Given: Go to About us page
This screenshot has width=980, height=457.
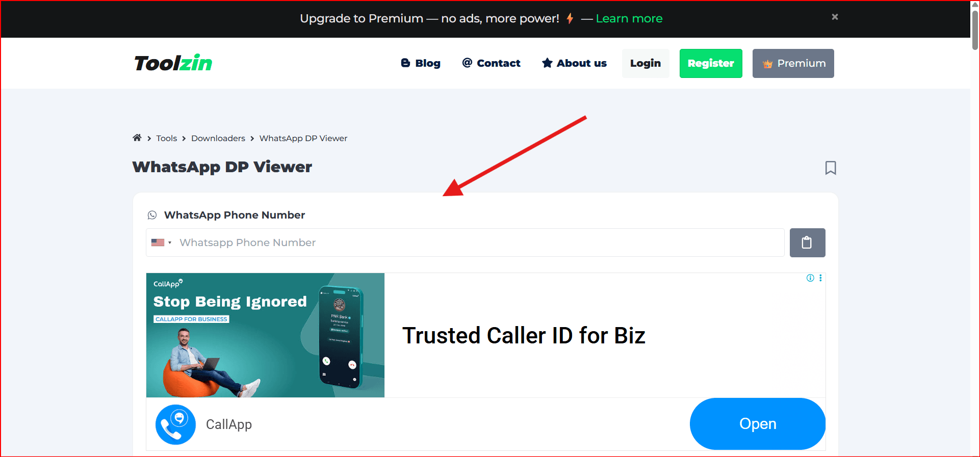Looking at the screenshot, I should point(574,63).
